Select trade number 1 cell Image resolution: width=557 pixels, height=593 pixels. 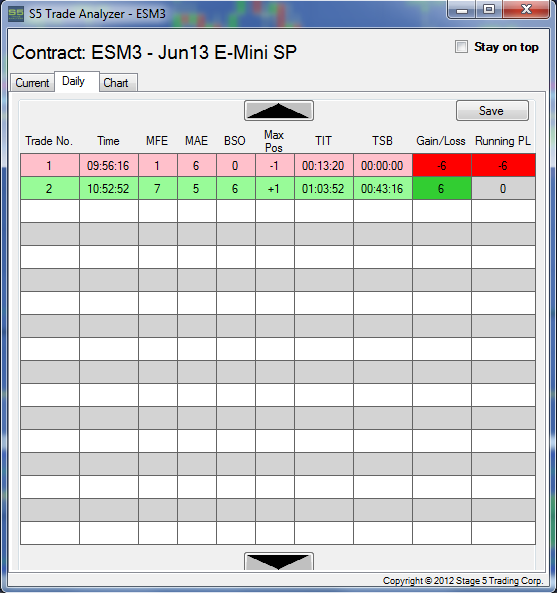coord(50,165)
